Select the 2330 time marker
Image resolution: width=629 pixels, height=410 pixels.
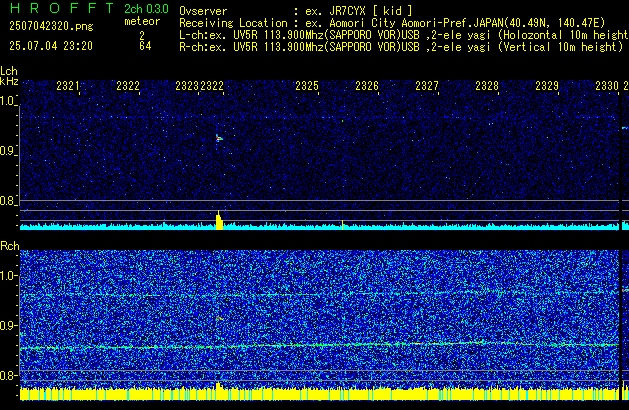click(607, 86)
